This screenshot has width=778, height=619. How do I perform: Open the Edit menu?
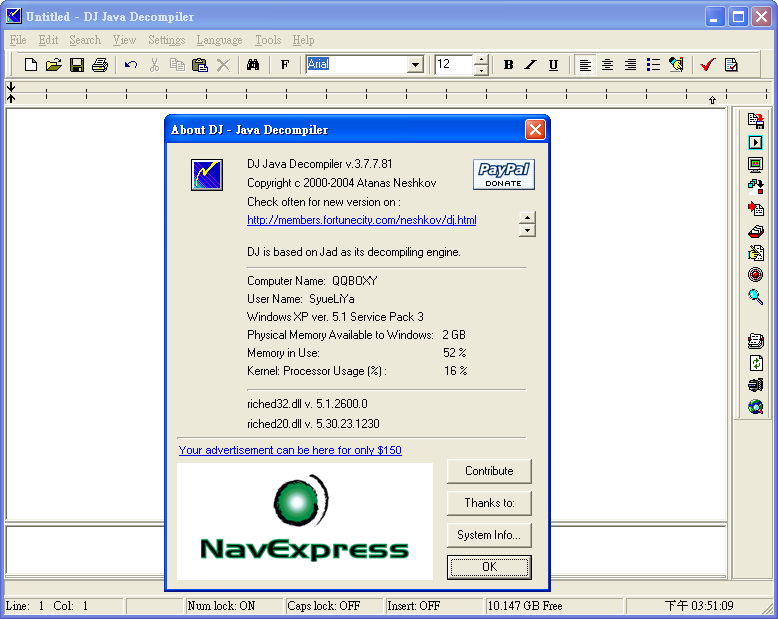(48, 40)
